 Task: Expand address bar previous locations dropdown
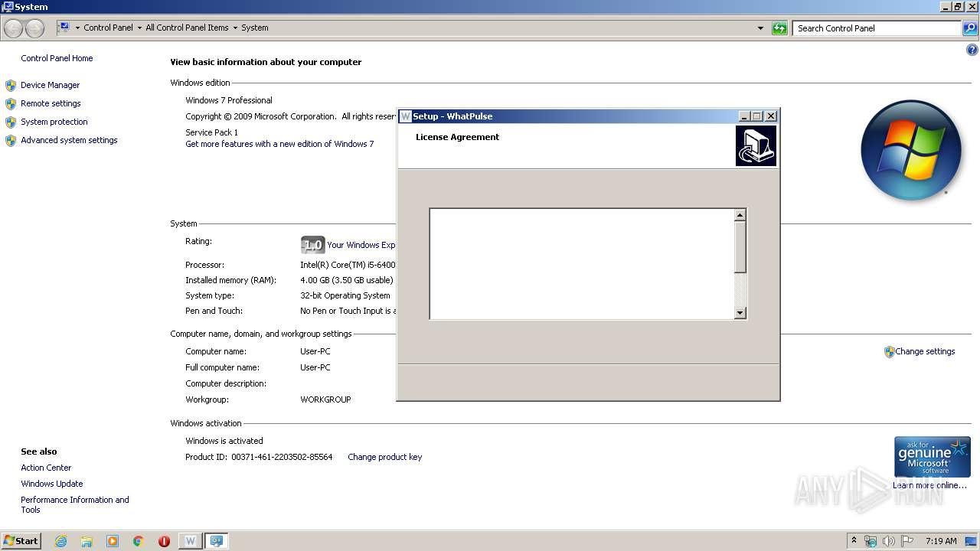pos(760,28)
